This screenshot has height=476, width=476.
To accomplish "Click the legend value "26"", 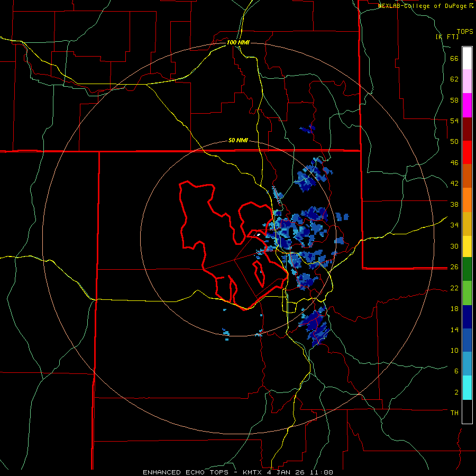I will (454, 267).
